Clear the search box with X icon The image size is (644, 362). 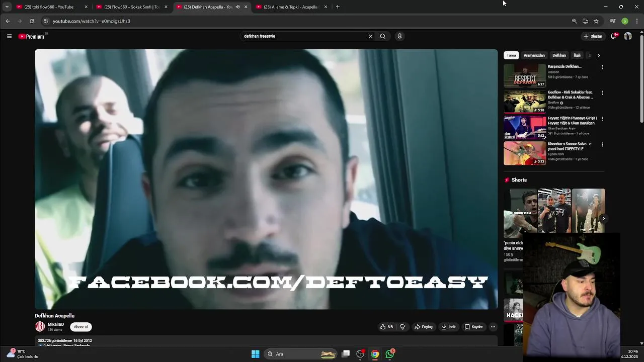370,36
